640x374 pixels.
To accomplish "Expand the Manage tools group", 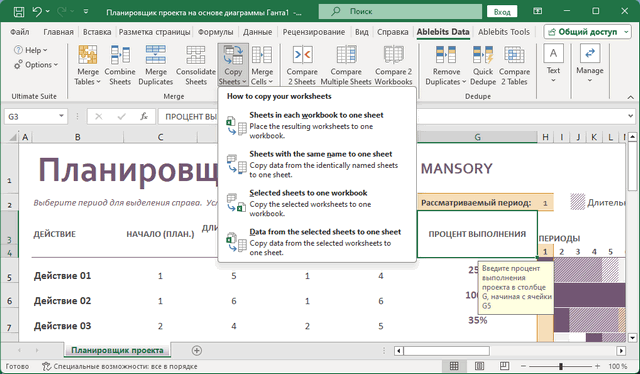I will [590, 64].
